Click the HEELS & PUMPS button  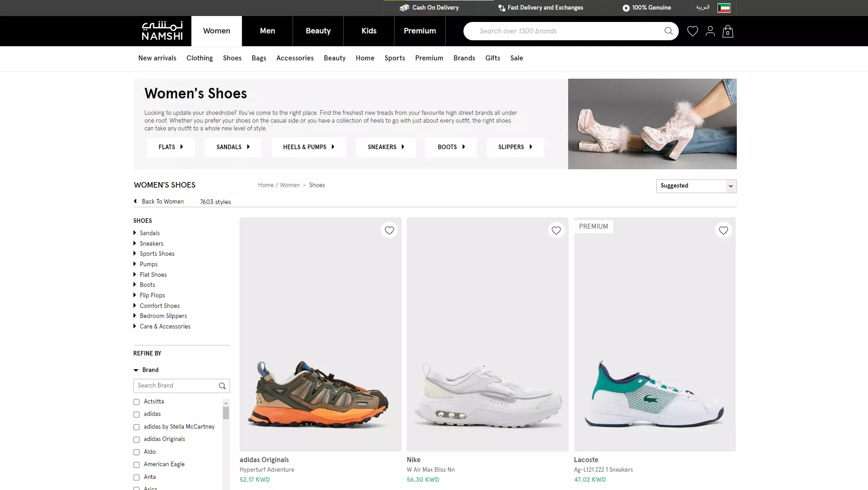tap(309, 147)
